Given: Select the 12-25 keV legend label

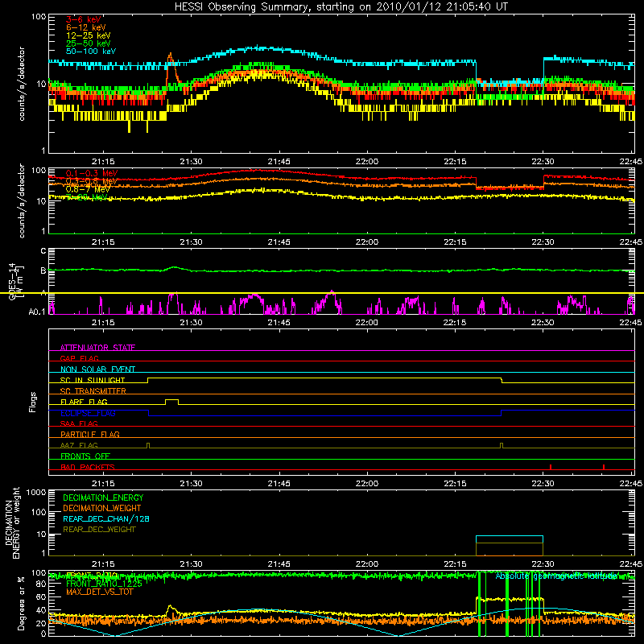Looking at the screenshot, I should pos(89,35).
